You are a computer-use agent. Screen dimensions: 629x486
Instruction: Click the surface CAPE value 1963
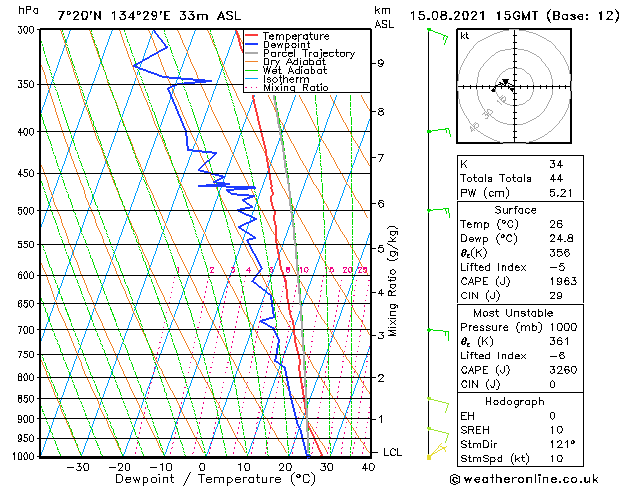tap(563, 281)
